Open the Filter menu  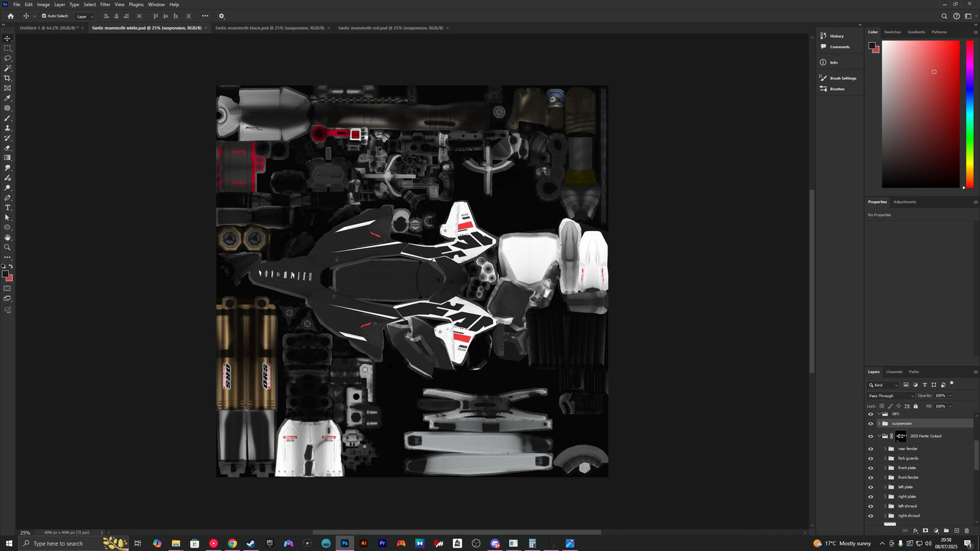point(104,4)
